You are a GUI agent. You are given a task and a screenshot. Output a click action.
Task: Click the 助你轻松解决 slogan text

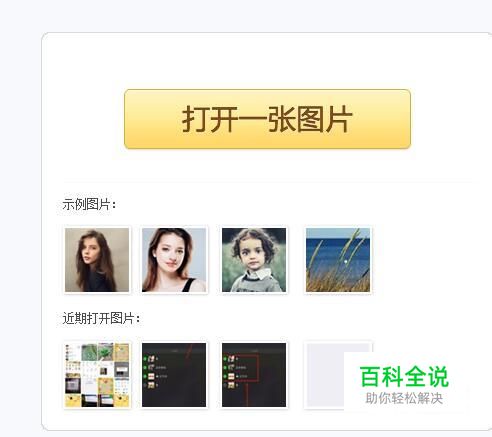tap(404, 398)
